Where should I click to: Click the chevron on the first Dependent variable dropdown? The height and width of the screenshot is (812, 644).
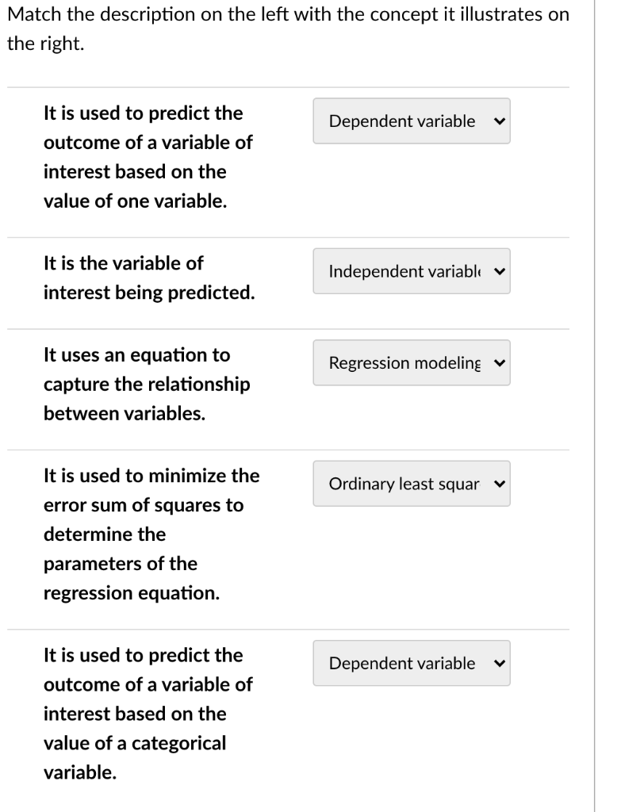[x=499, y=121]
